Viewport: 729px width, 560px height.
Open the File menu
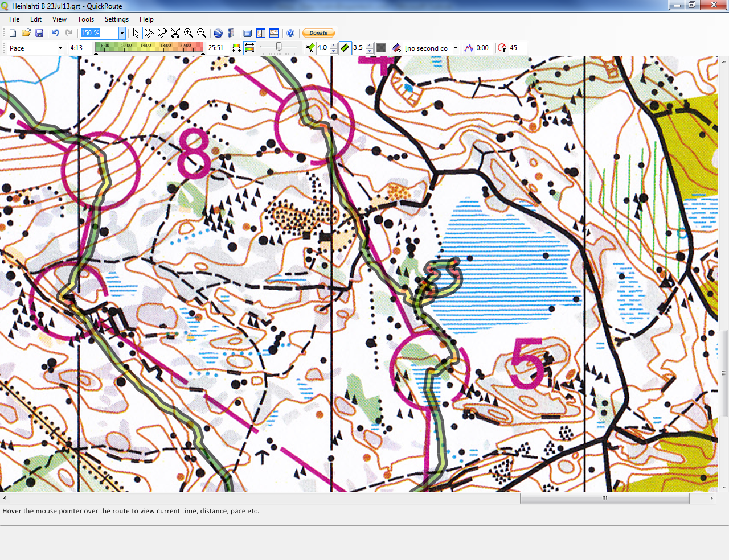click(14, 19)
